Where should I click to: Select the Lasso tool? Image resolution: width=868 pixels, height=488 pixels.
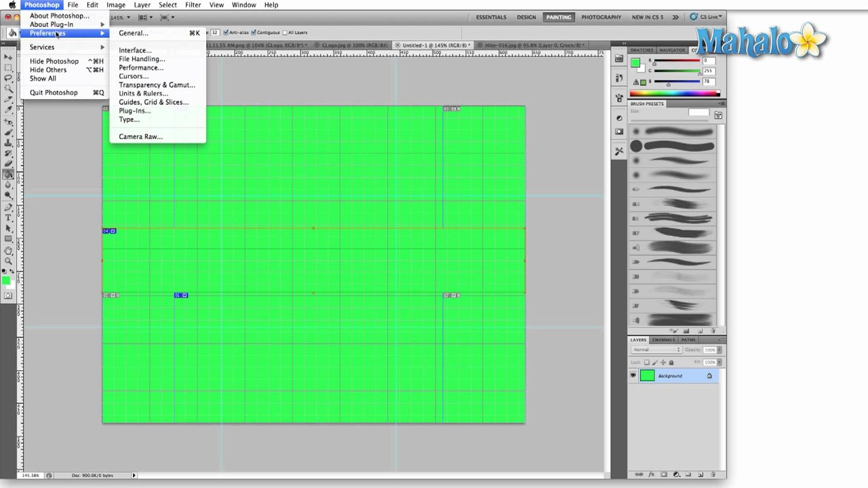(9, 78)
